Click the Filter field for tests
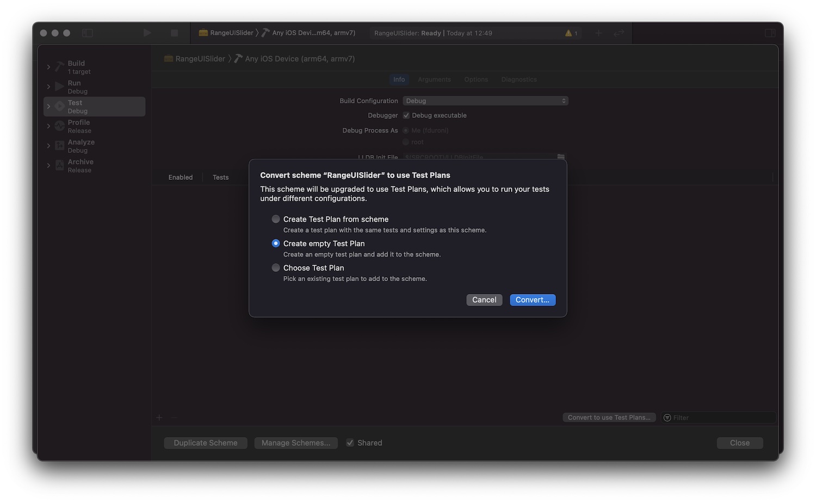816x504 pixels. coord(718,418)
